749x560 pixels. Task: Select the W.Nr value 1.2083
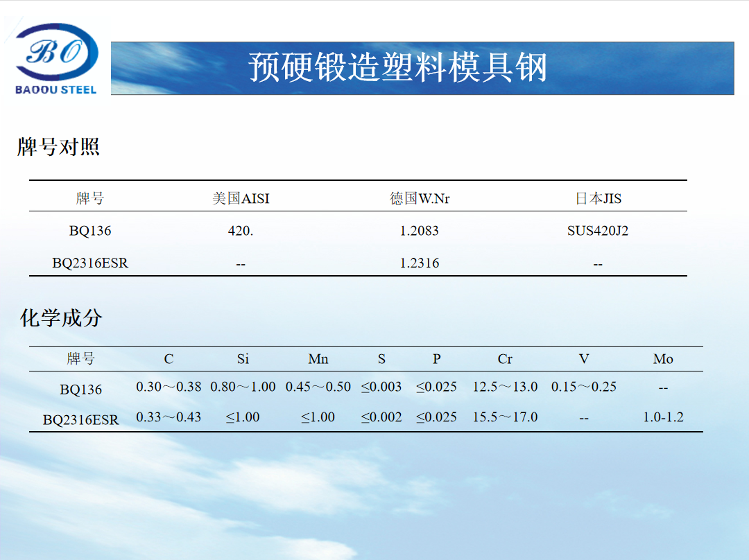(420, 231)
